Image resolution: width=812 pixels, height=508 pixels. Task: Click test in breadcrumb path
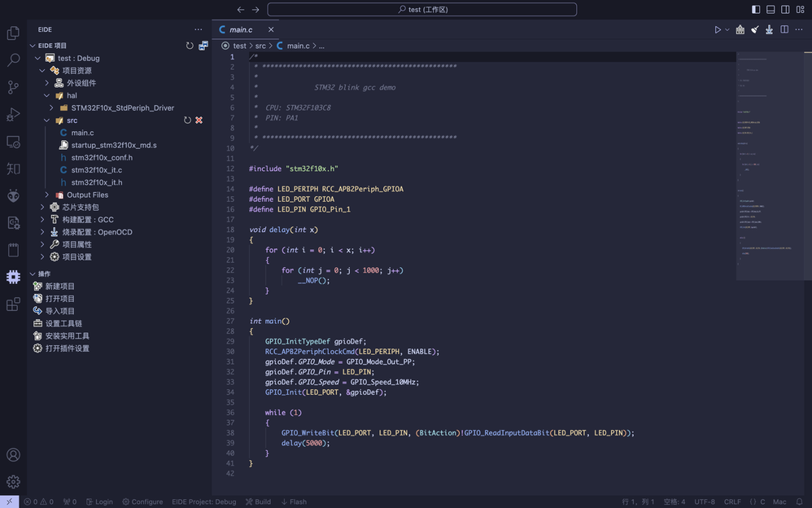(240, 46)
